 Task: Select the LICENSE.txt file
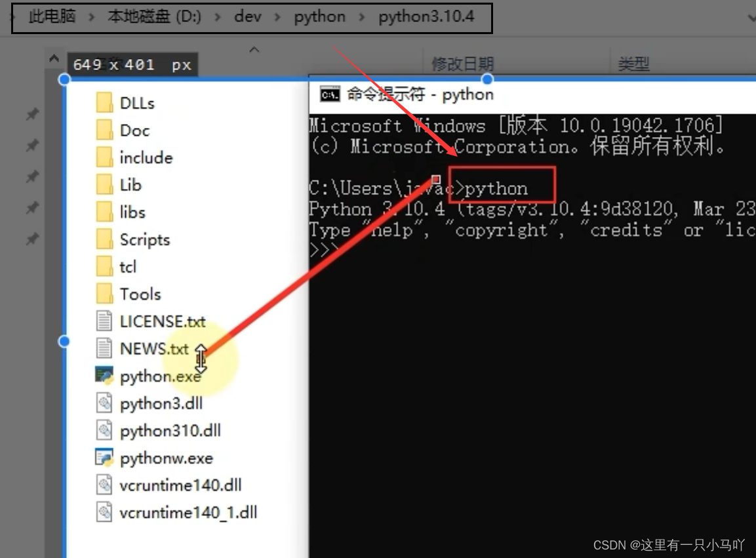click(163, 321)
